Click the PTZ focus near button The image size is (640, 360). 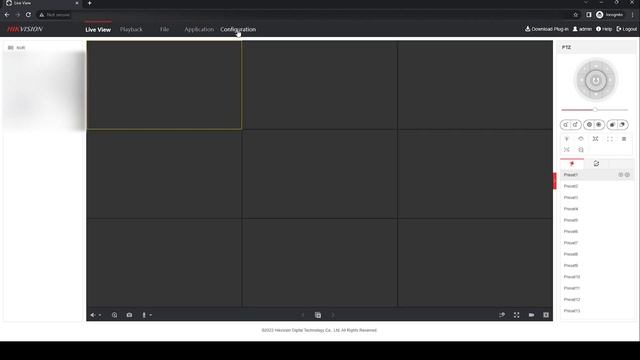click(589, 125)
